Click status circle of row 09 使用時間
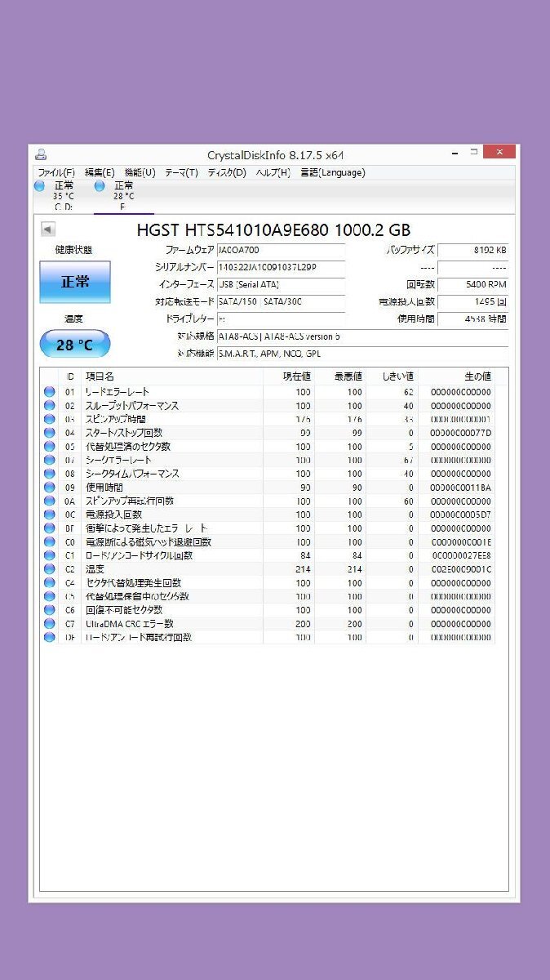 click(x=50, y=488)
